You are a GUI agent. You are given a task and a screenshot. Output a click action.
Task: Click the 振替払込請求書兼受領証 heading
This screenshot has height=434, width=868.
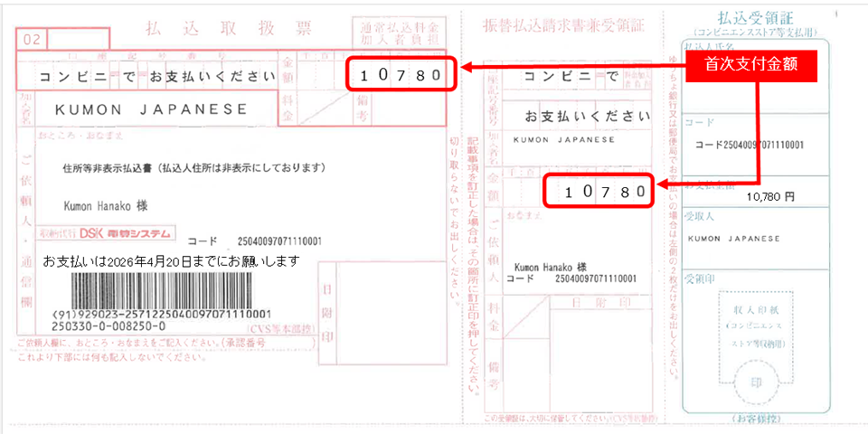point(564,25)
